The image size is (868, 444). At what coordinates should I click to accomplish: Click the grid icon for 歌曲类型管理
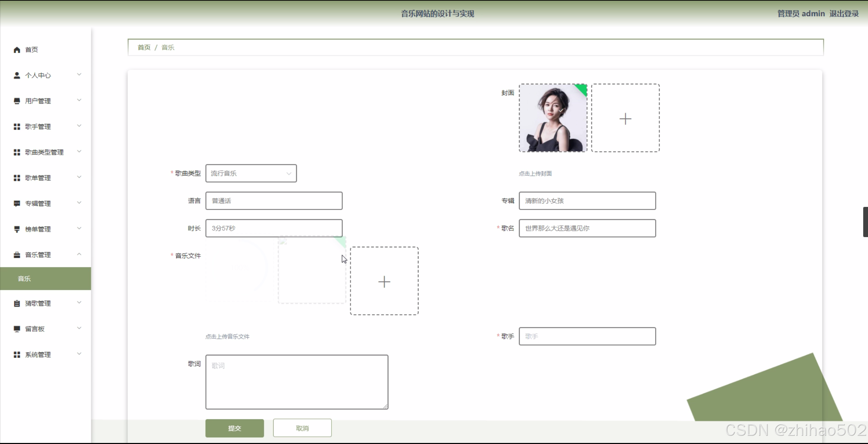[x=17, y=152]
